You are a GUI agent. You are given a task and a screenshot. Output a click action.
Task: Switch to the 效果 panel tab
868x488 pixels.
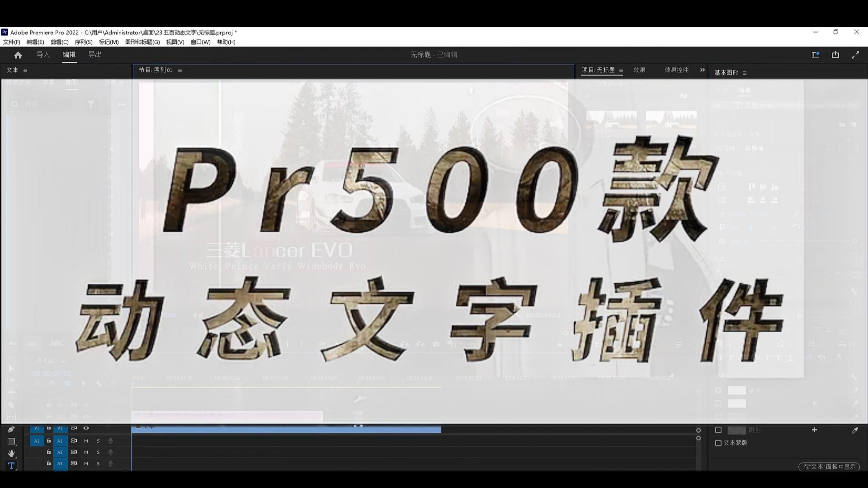coord(639,70)
